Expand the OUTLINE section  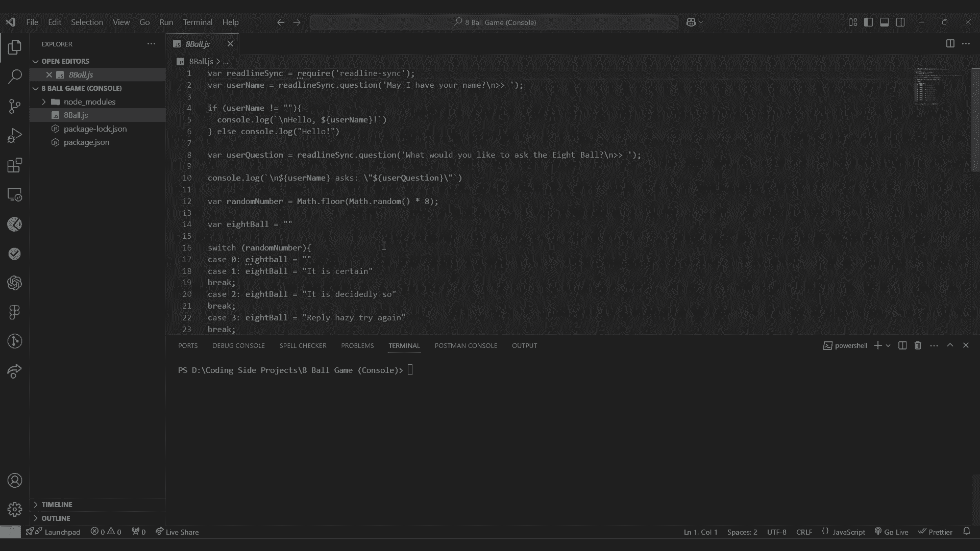click(36, 518)
